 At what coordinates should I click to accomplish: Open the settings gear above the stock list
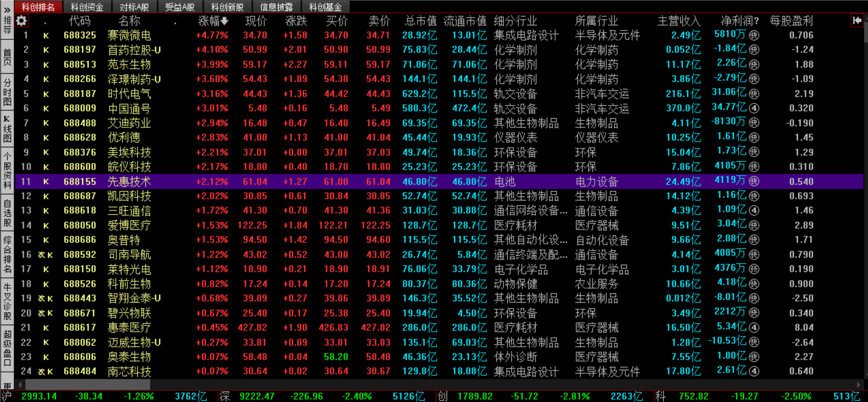pyautogui.click(x=21, y=21)
